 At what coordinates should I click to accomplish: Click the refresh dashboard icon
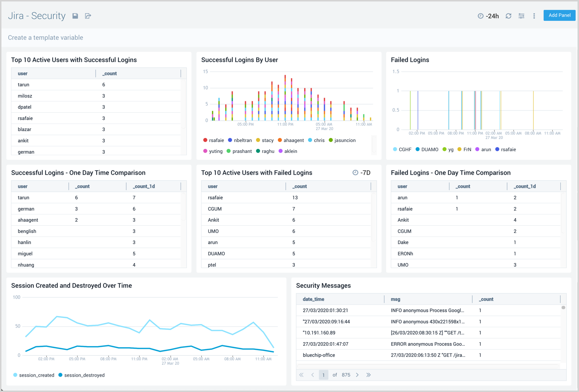[x=508, y=16]
